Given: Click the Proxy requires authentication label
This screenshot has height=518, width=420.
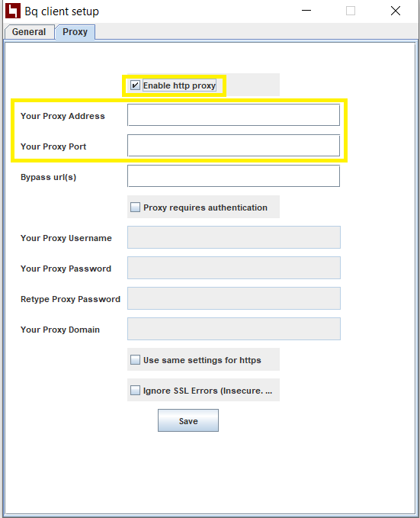Looking at the screenshot, I should (205, 208).
